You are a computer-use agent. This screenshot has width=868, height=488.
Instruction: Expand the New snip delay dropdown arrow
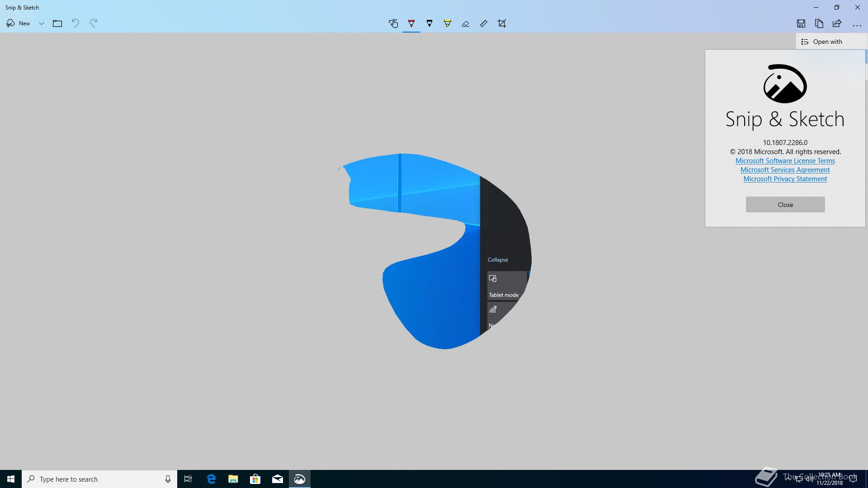(41, 23)
